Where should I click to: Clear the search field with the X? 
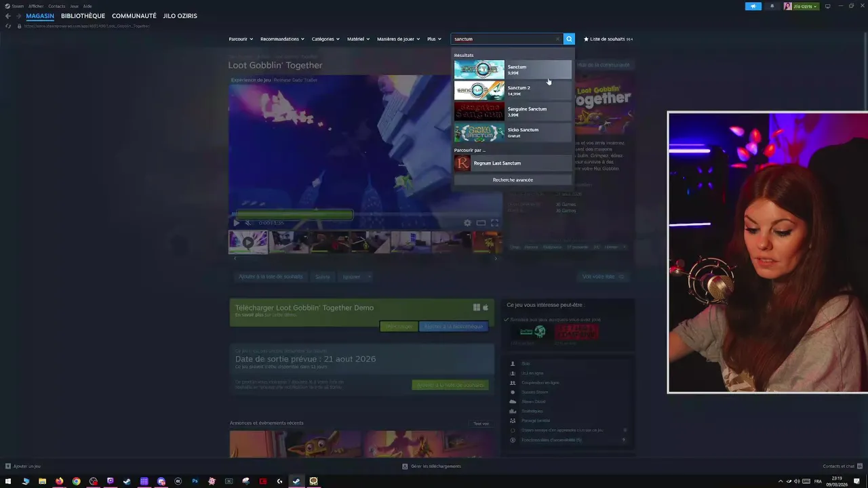pyautogui.click(x=557, y=39)
